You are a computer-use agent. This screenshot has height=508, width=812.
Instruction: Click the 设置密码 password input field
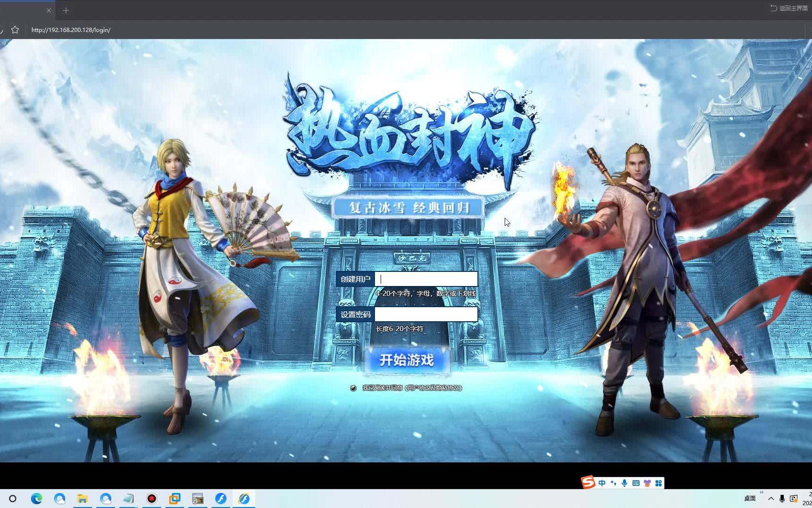click(x=426, y=314)
